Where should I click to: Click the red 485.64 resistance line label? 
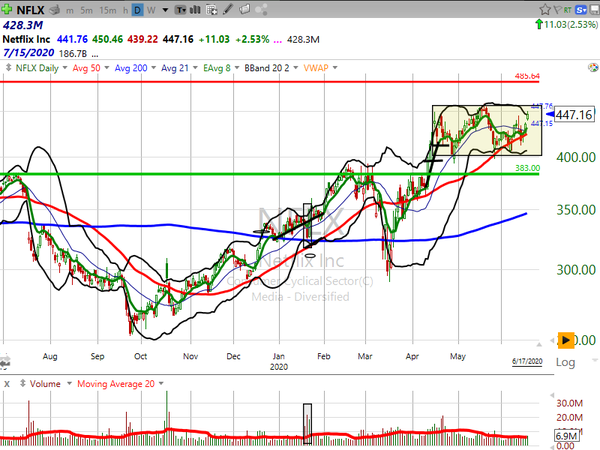[x=527, y=76]
